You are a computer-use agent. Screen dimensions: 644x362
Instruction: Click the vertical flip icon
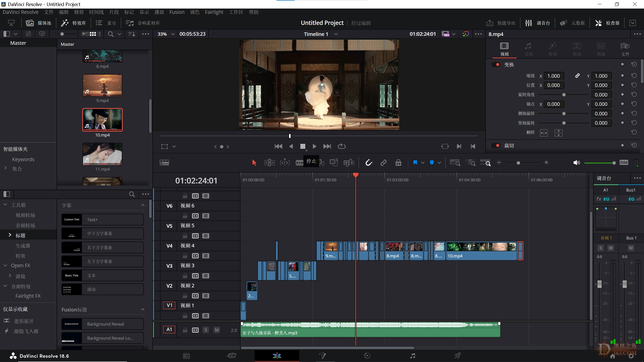558,133
